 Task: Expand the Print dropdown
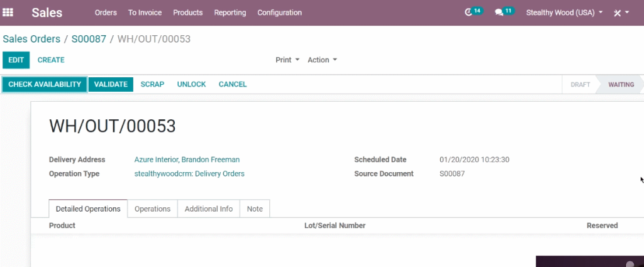tap(287, 60)
